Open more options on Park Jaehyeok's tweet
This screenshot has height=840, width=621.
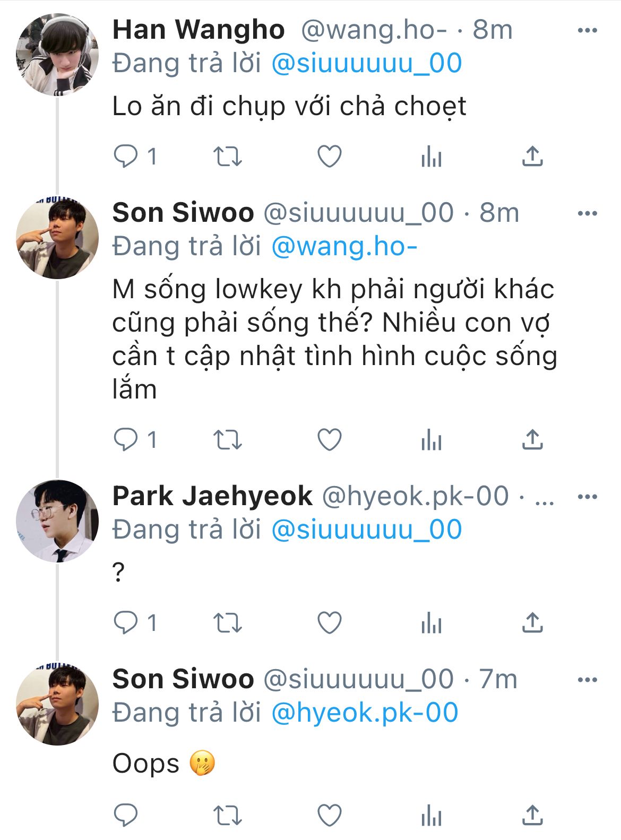point(587,497)
